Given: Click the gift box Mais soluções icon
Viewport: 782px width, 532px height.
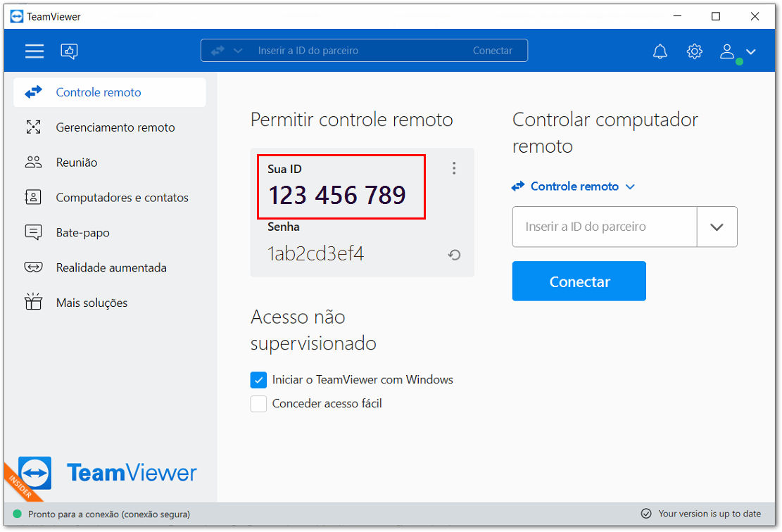Looking at the screenshot, I should tap(33, 302).
